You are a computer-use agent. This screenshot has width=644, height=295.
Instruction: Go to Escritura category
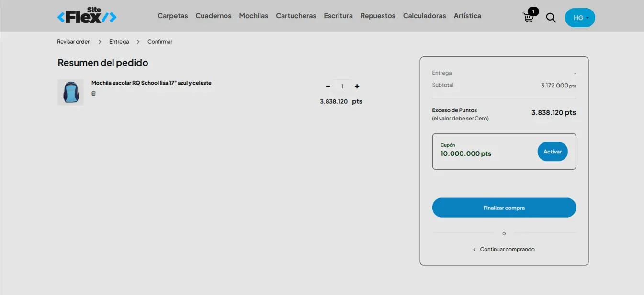338,16
